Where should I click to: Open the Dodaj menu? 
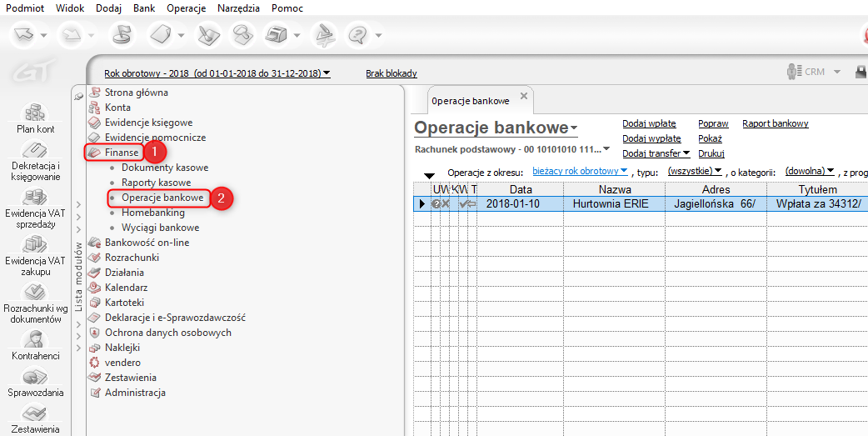[x=107, y=8]
